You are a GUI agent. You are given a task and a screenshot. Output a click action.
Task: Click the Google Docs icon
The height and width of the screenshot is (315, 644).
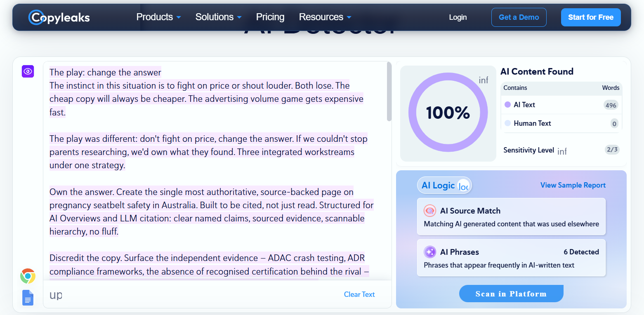click(28, 298)
